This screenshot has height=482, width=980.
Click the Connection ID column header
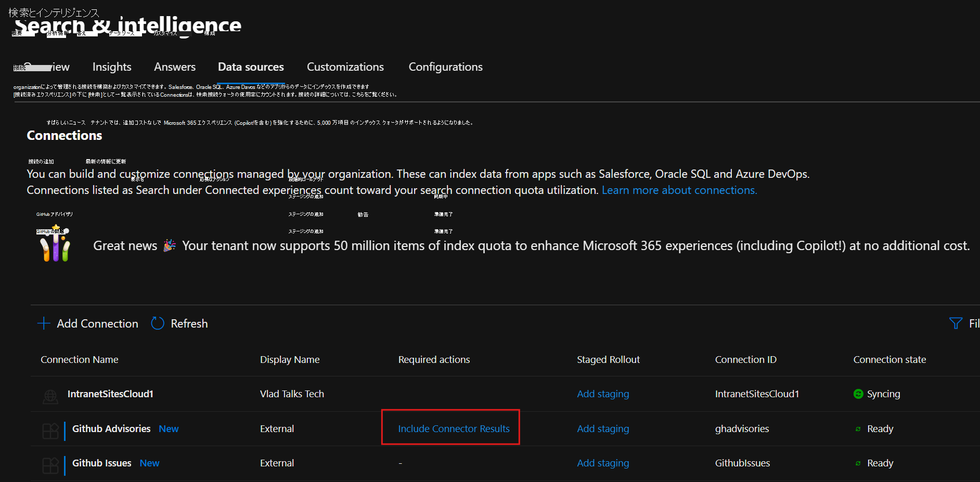[745, 360]
